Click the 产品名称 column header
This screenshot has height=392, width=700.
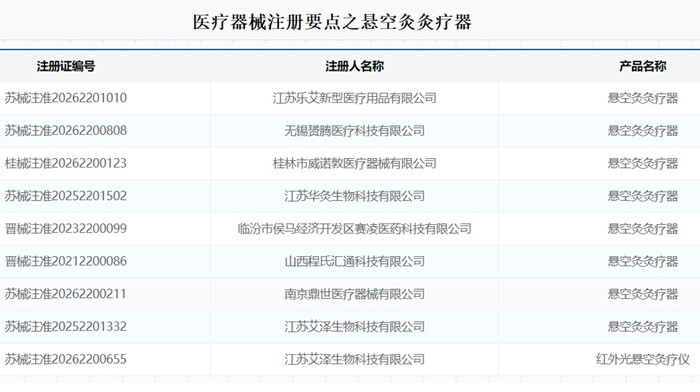(643, 67)
